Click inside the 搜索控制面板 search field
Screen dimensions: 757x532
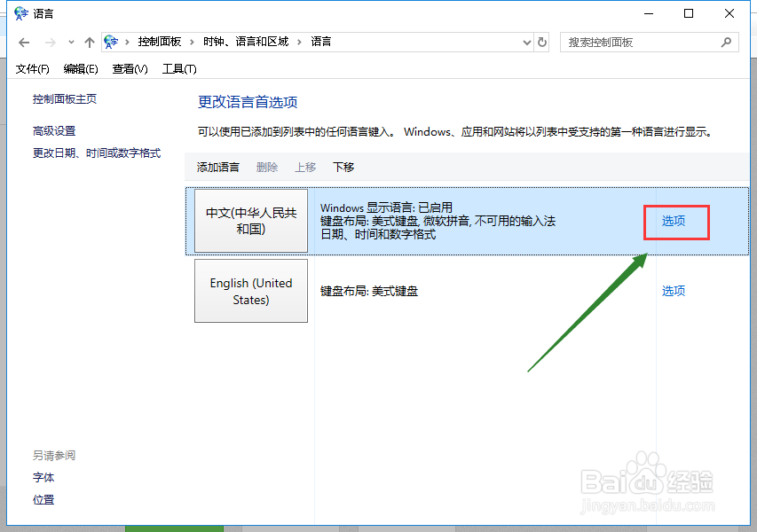tap(639, 42)
